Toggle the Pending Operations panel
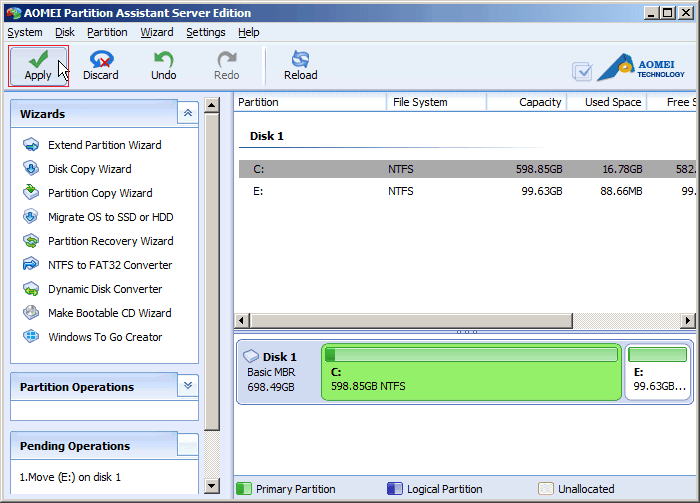Viewport: 700px width, 503px height. pos(188,444)
